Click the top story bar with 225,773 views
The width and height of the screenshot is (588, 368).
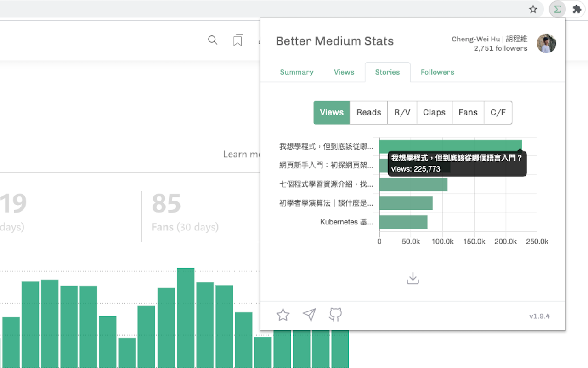pos(451,146)
